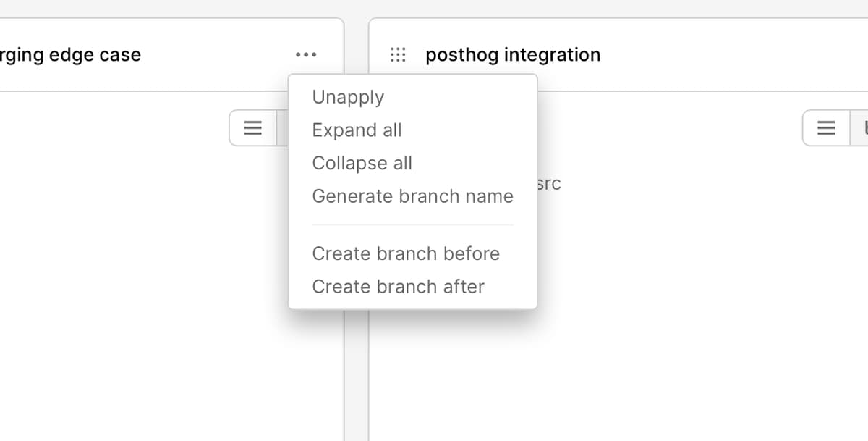The width and height of the screenshot is (868, 441).
Task: Switch posthog integration lane to tree view
Action: point(861,128)
